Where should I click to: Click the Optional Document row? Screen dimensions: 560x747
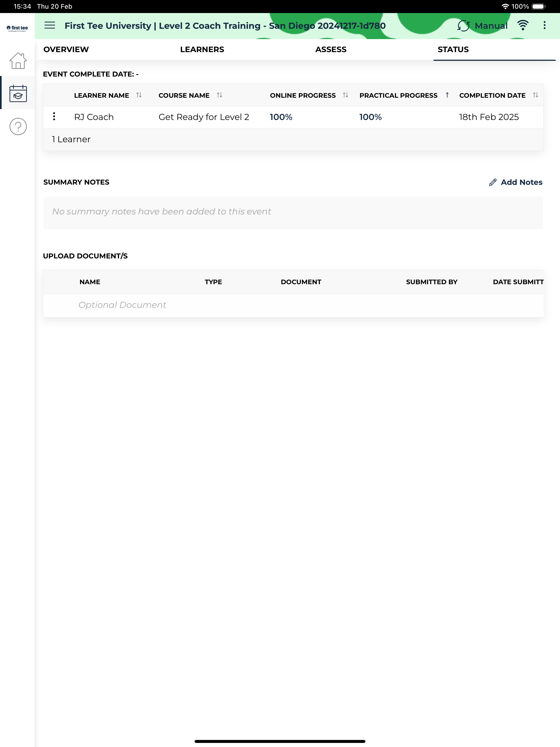(x=293, y=305)
